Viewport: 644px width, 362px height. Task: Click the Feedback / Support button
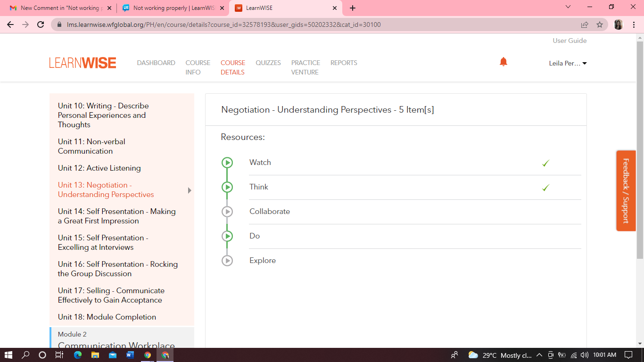click(626, 190)
